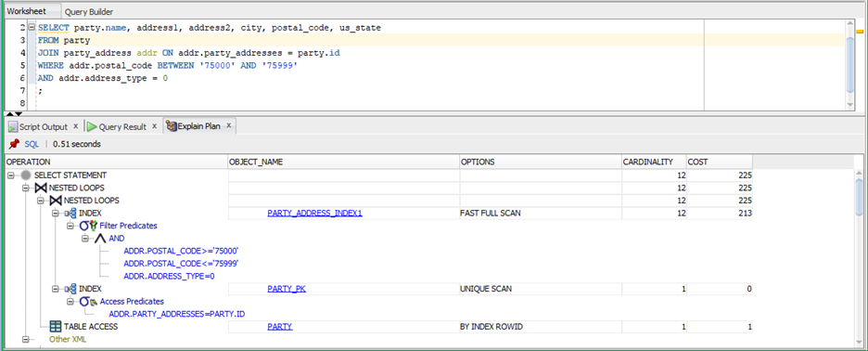This screenshot has width=868, height=351.
Task: Click the index icon in PARTY_ADDRESS_INDEX1 row
Action: click(x=70, y=213)
